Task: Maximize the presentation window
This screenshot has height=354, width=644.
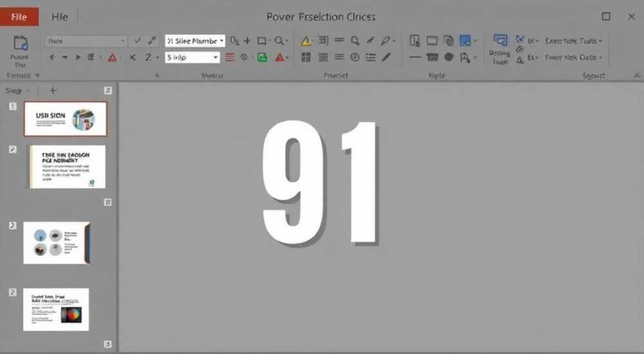Action: pos(606,17)
